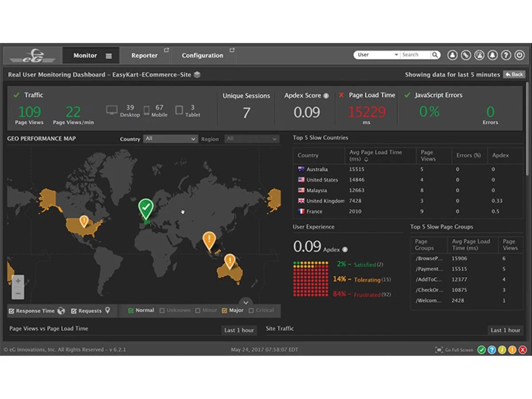Click the Go Full Screen option
The height and width of the screenshot is (399, 532).
(454, 350)
